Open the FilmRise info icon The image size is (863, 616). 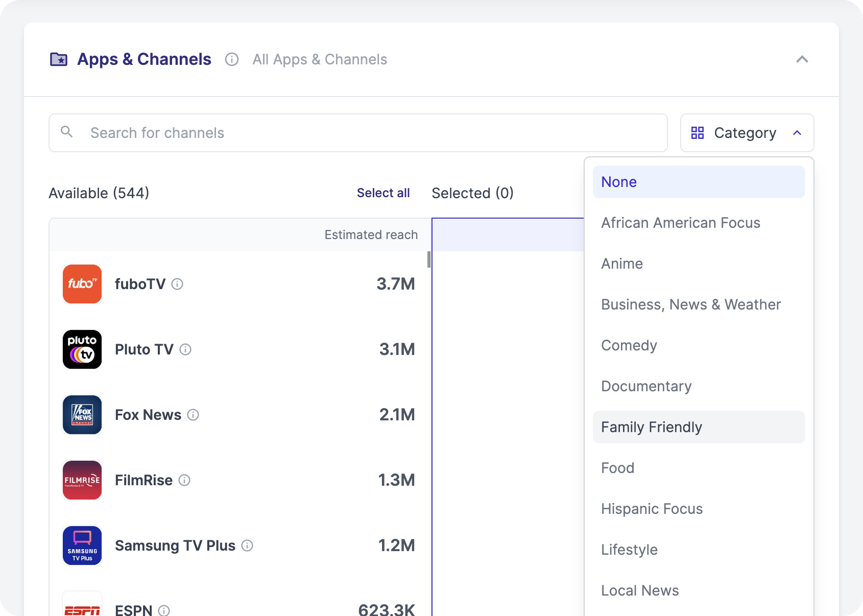[x=184, y=480]
